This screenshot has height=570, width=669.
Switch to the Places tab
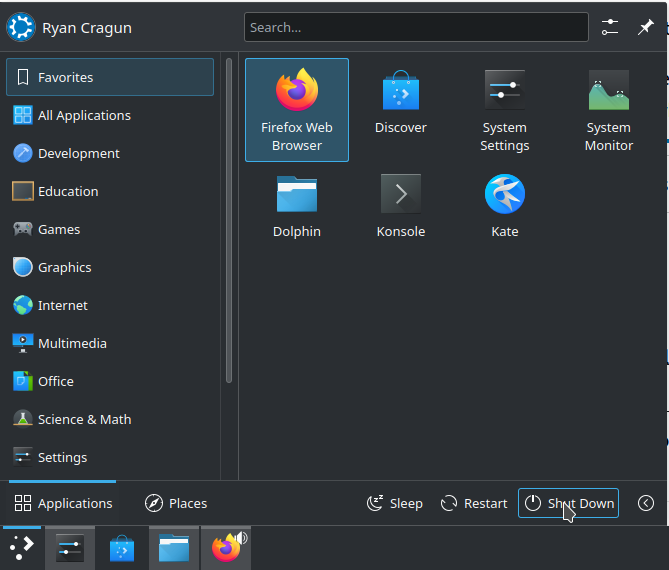[176, 503]
